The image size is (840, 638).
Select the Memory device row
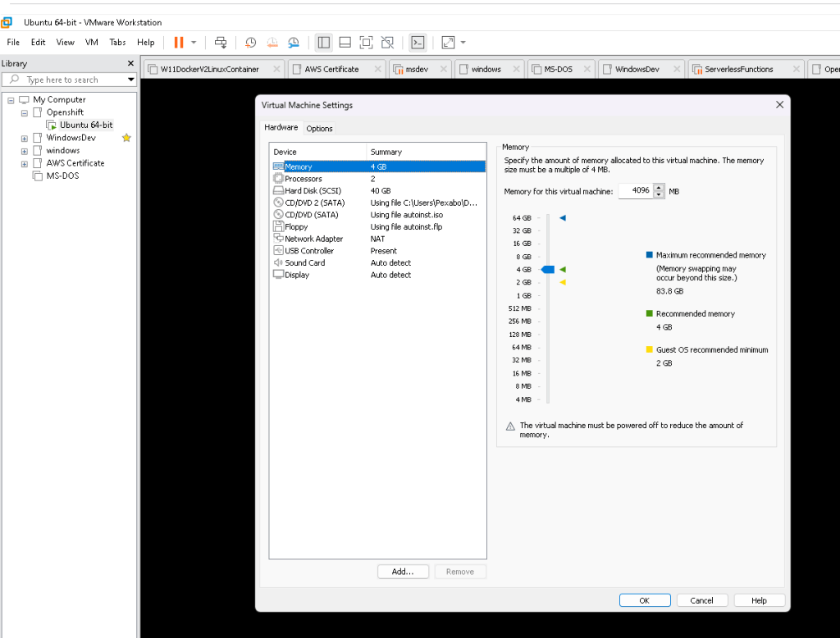point(379,166)
